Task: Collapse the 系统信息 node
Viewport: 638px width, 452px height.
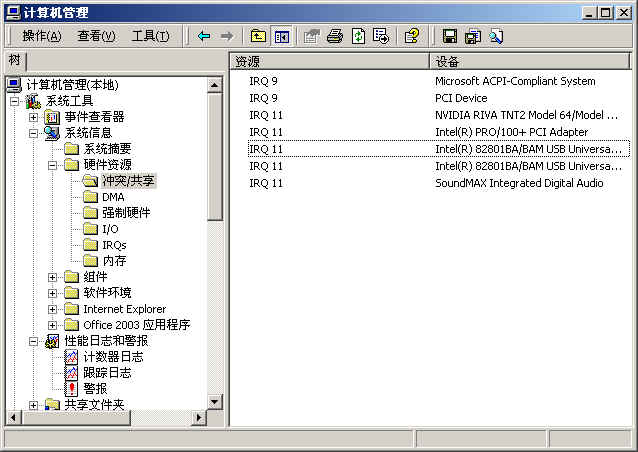Action: pyautogui.click(x=33, y=133)
